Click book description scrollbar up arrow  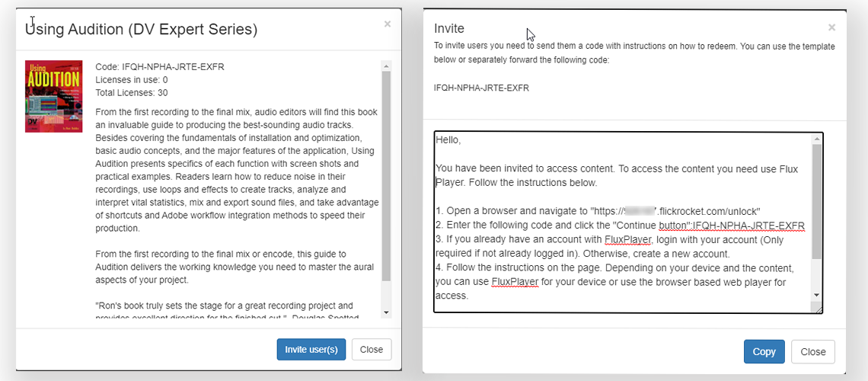[386, 66]
